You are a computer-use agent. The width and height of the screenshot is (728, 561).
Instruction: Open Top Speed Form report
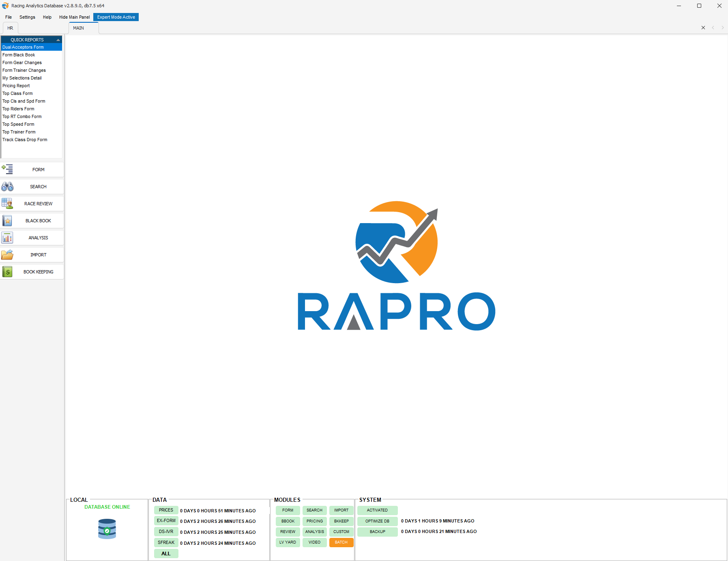(x=32, y=124)
